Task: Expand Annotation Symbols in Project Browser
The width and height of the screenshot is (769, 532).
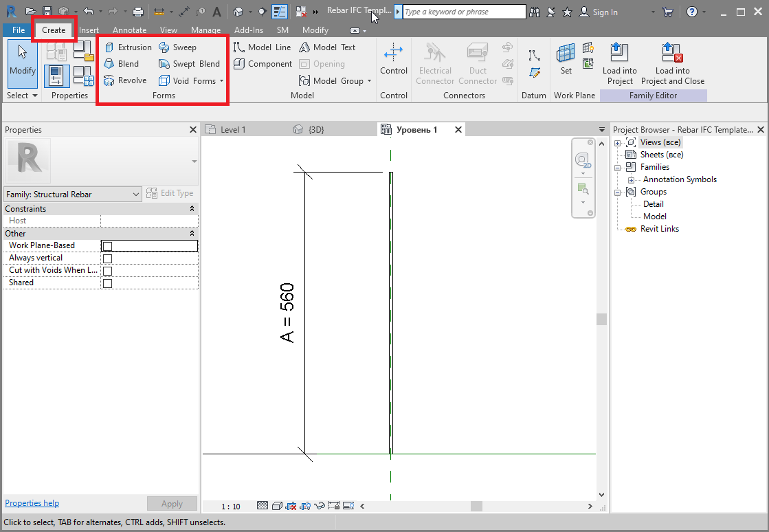Action: pyautogui.click(x=632, y=179)
